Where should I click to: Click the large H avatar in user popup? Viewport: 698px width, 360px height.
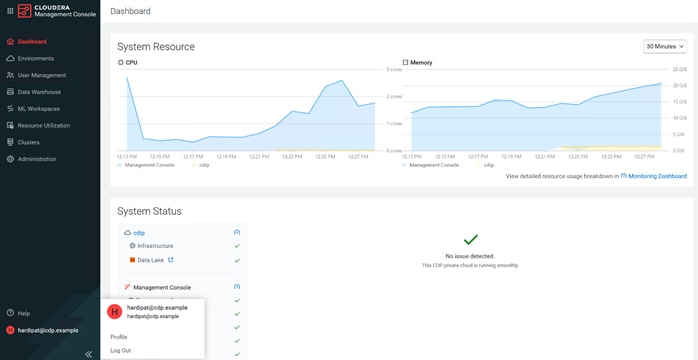click(x=114, y=312)
